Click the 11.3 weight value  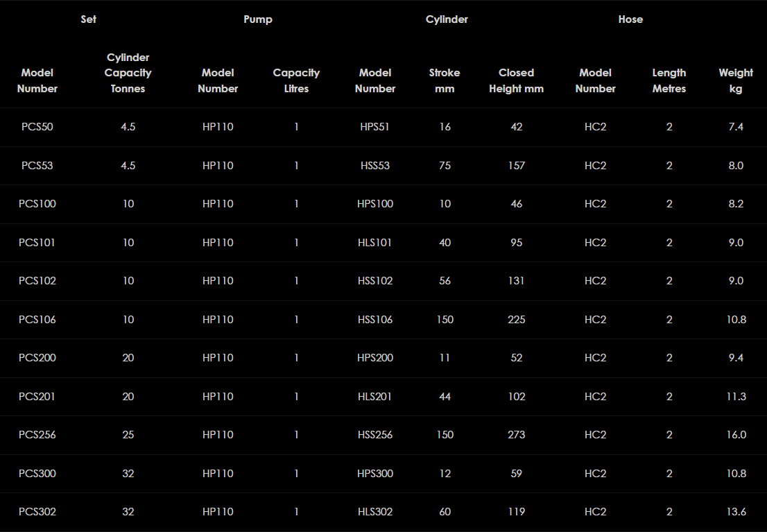[x=736, y=397]
